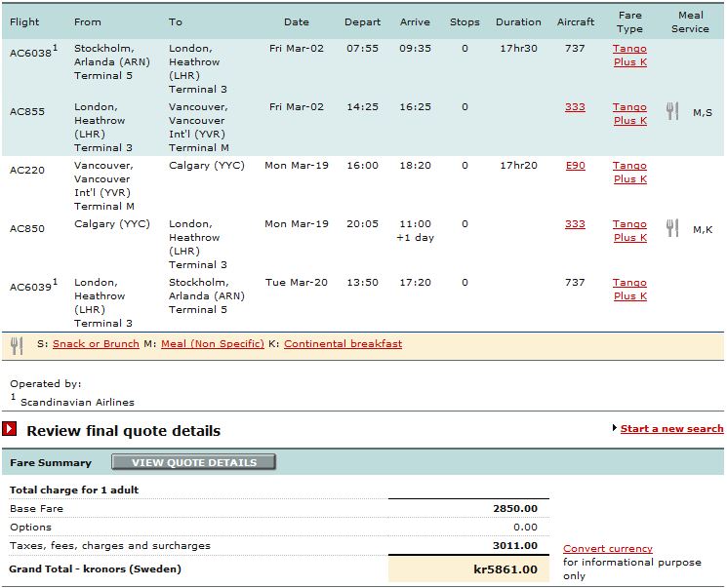Click the meal icon for flight AC850
Viewport: 727px width, 588px height.
coord(672,228)
